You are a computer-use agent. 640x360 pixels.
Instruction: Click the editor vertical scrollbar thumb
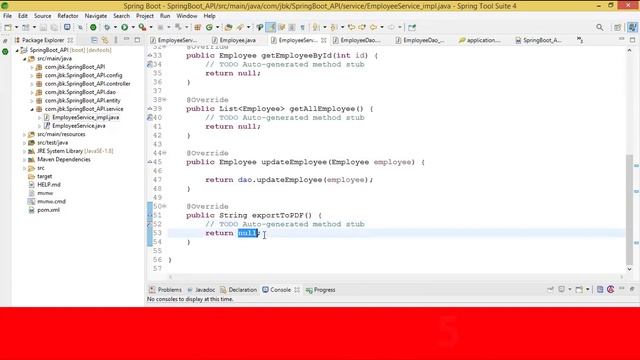[629, 209]
